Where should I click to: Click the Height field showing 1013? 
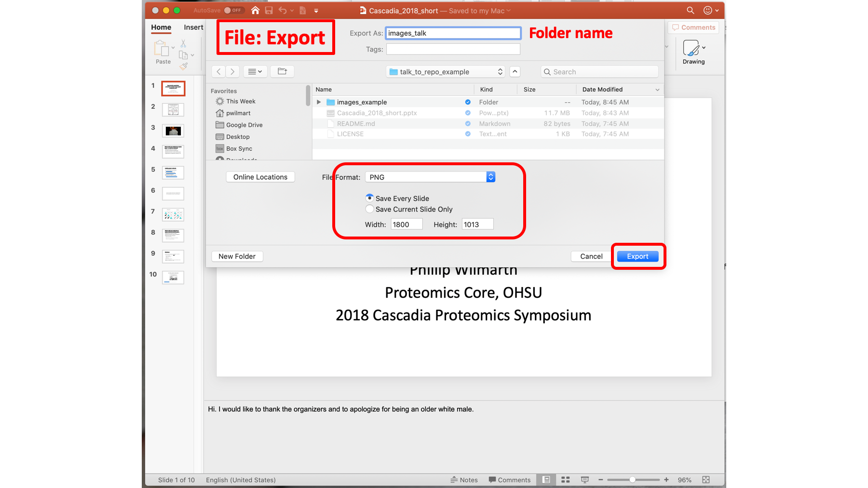[477, 224]
